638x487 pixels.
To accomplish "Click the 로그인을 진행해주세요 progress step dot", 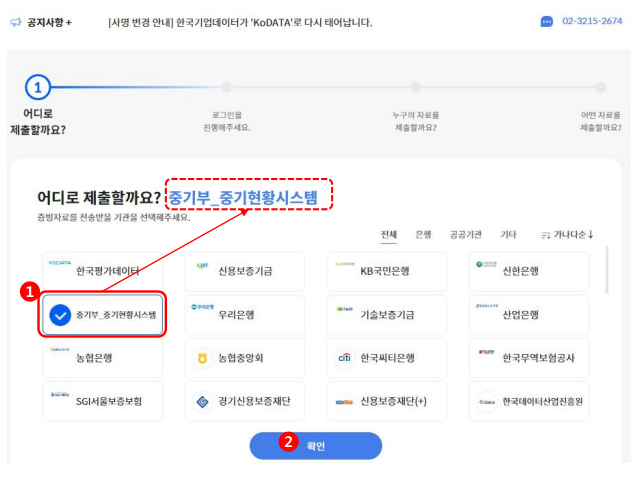I will pos(227,87).
